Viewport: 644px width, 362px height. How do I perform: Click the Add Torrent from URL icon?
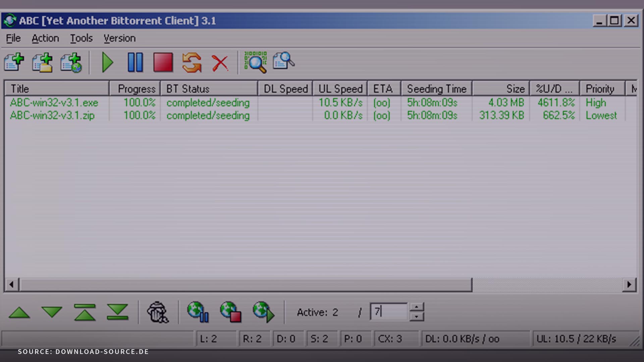point(71,62)
